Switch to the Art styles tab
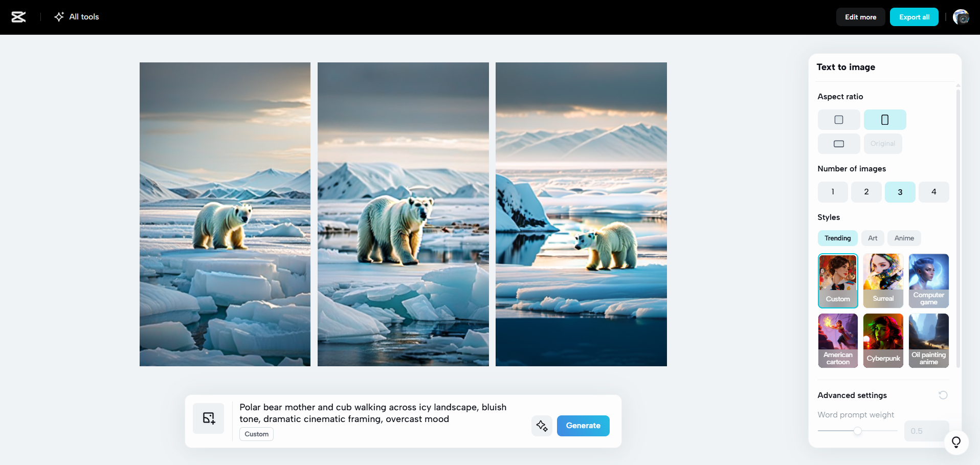The height and width of the screenshot is (465, 980). click(872, 238)
